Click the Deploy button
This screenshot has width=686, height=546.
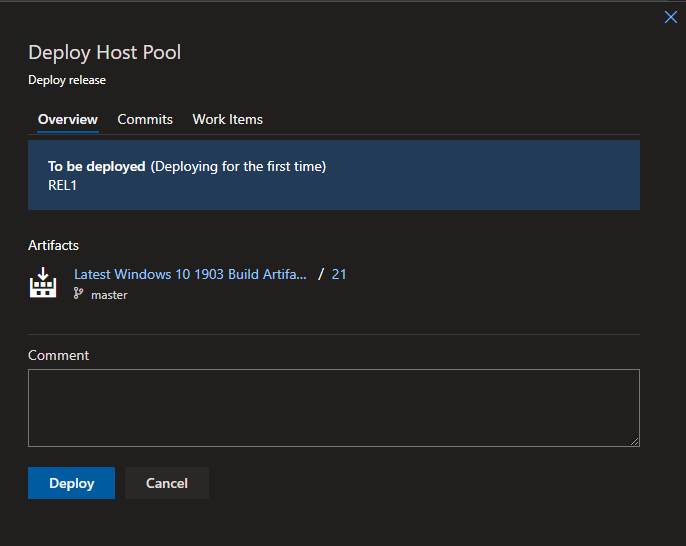pyautogui.click(x=71, y=483)
